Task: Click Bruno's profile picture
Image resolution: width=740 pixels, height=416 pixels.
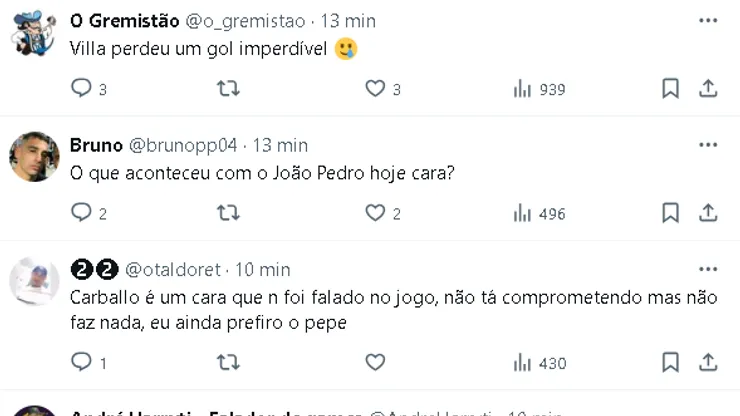Action: click(x=34, y=156)
